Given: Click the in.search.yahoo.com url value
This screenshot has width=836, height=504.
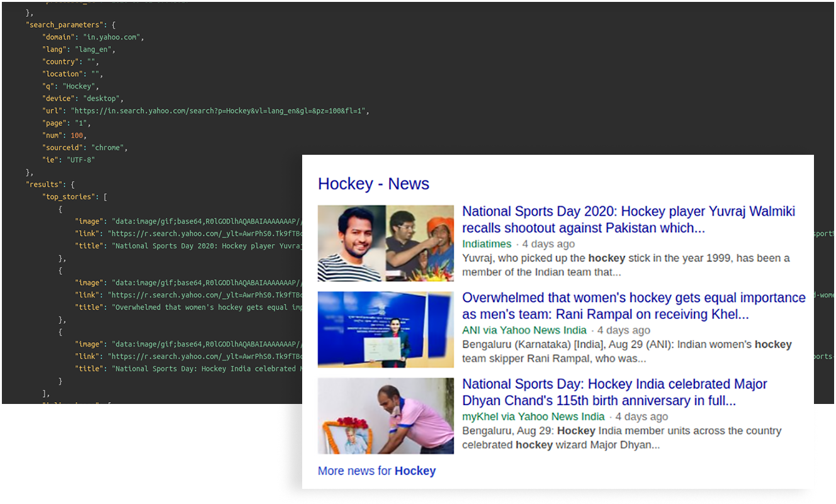Looking at the screenshot, I should point(219,111).
